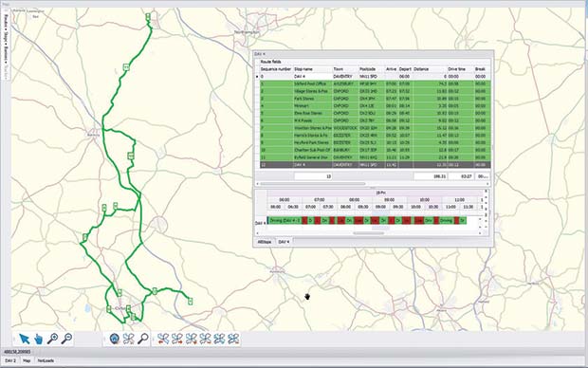Select the WOODSTOCK stop row in table
588x368 pixels.
375,128
